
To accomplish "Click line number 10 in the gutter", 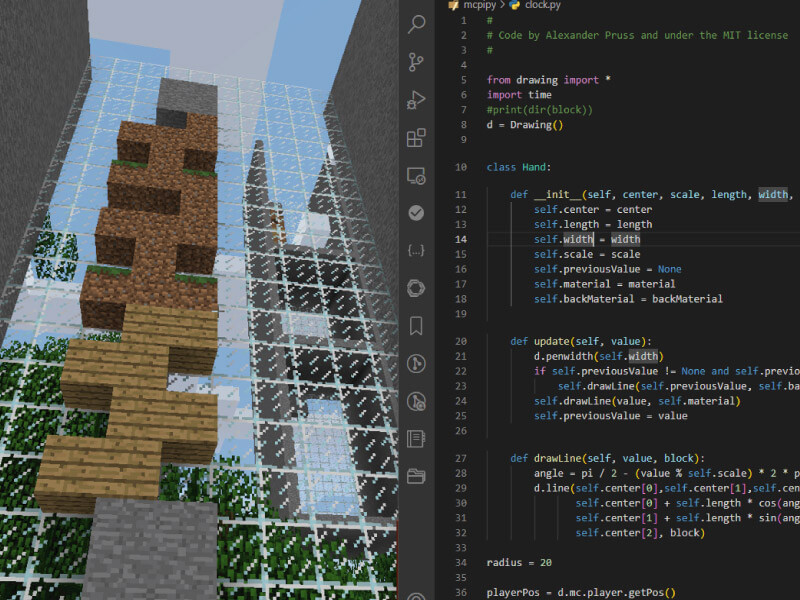I will pos(460,168).
